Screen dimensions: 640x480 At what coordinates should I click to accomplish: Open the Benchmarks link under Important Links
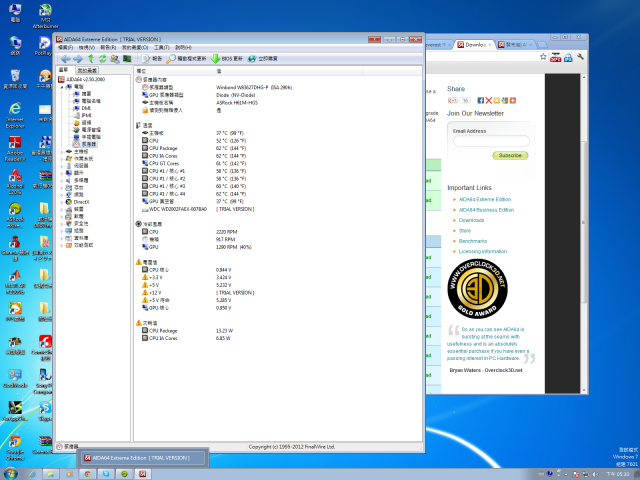pos(473,241)
